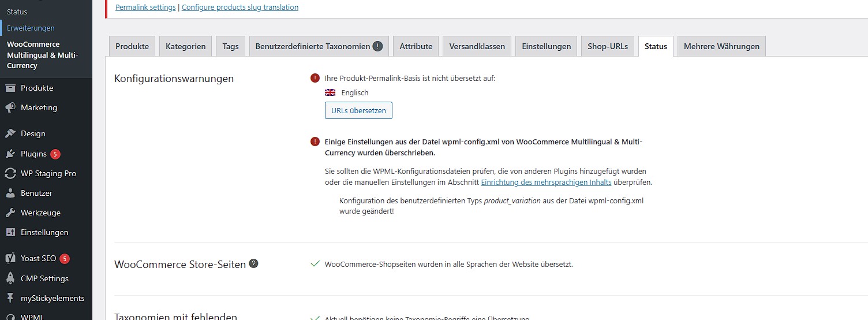Click the green checkmark for Shopseiten status
868x320 pixels.
click(315, 264)
